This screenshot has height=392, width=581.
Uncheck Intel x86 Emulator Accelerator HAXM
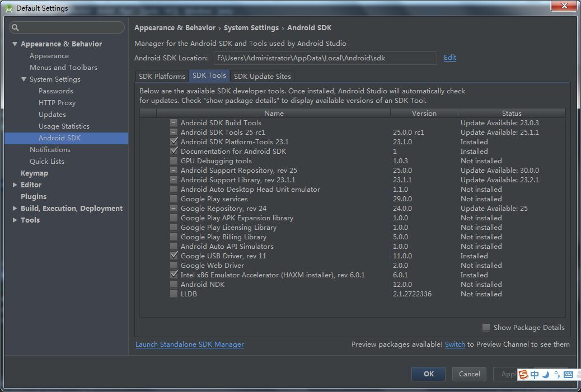[174, 275]
